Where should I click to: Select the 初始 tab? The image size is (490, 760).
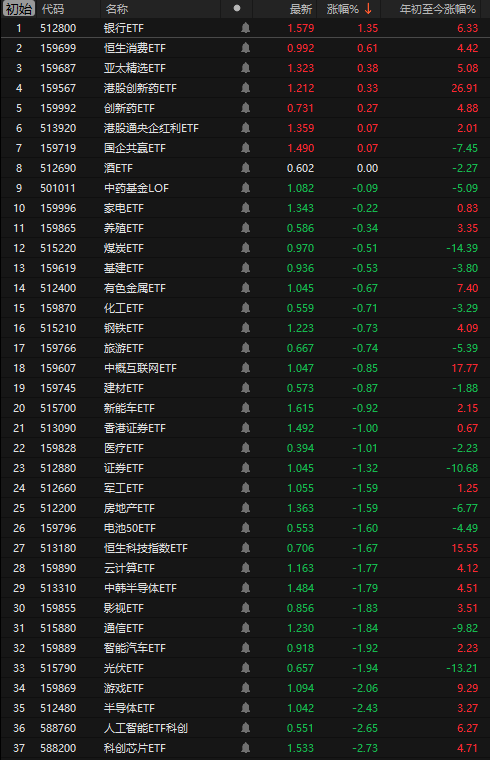coord(18,9)
